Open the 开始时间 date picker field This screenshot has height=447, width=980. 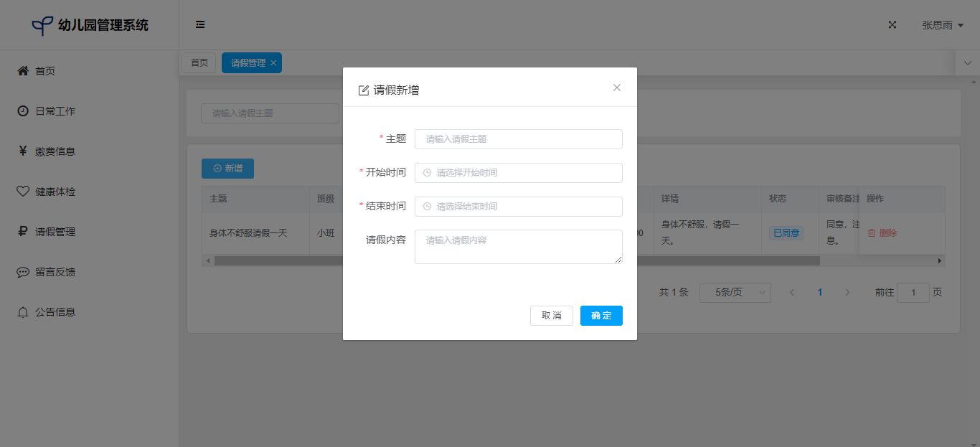click(518, 173)
